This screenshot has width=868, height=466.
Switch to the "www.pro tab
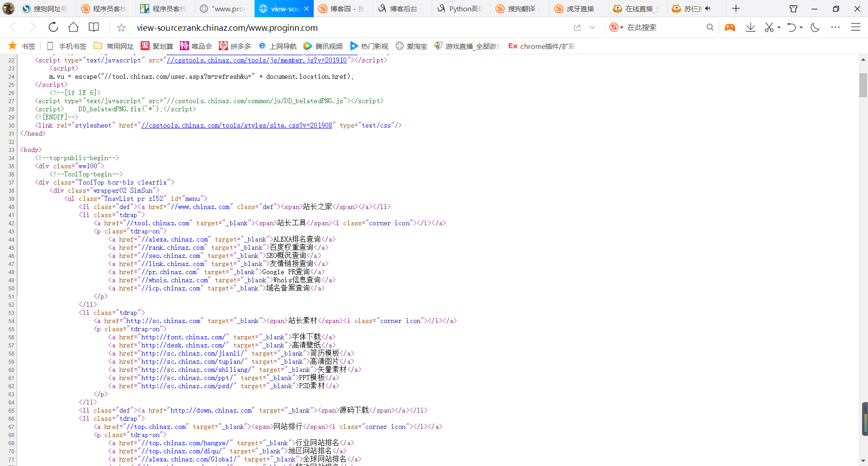pyautogui.click(x=223, y=9)
